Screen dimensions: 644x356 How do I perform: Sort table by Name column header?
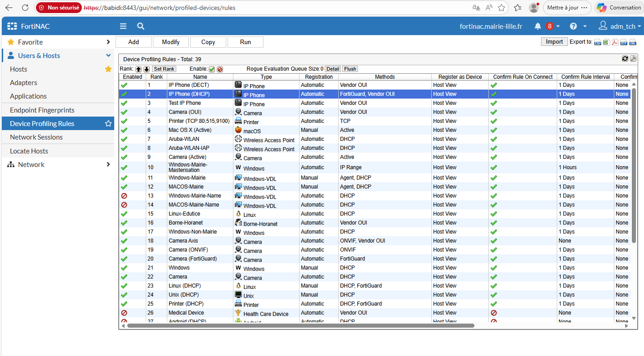pyautogui.click(x=200, y=77)
